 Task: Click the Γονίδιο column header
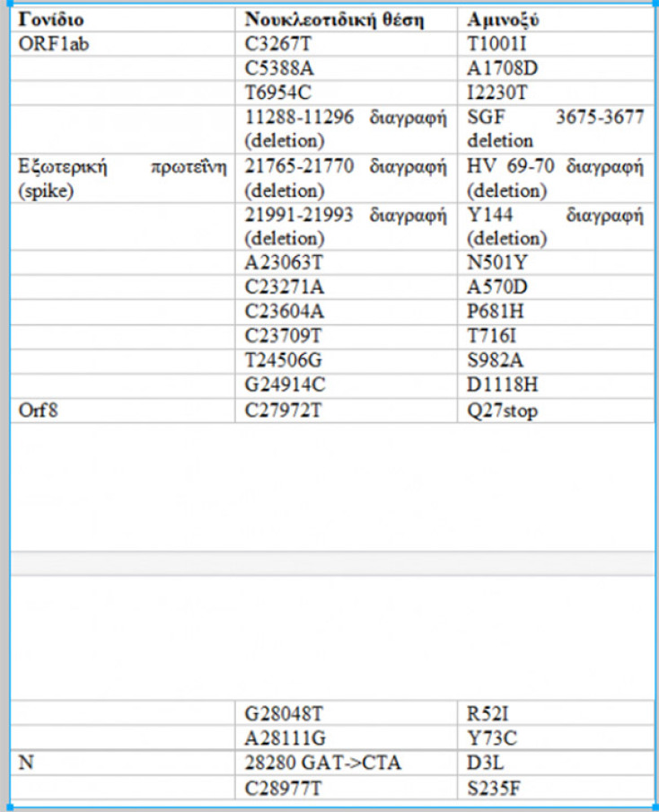click(x=52, y=19)
